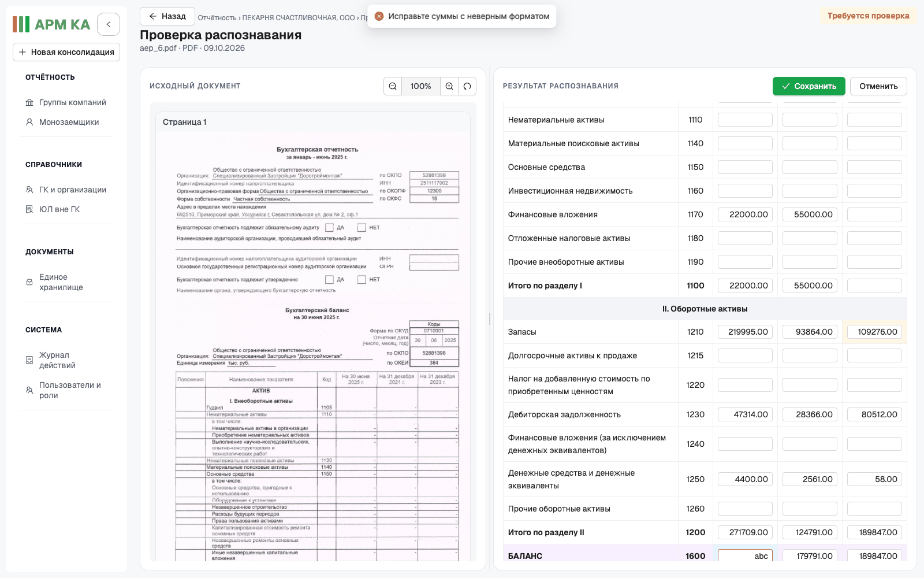The width and height of the screenshot is (924, 578).
Task: Click the II. Оборотные активы section header
Action: (705, 309)
